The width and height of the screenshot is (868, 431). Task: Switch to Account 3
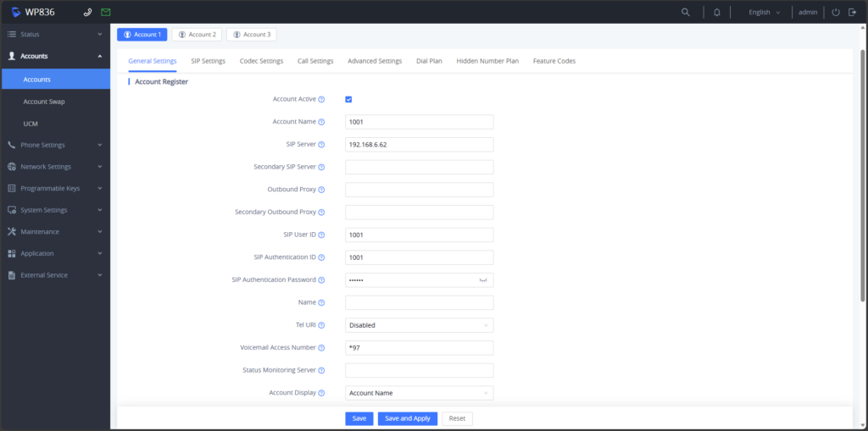click(252, 35)
